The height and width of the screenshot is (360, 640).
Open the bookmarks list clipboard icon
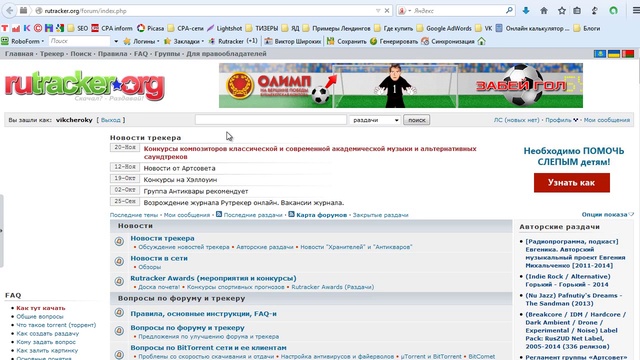coord(577,11)
